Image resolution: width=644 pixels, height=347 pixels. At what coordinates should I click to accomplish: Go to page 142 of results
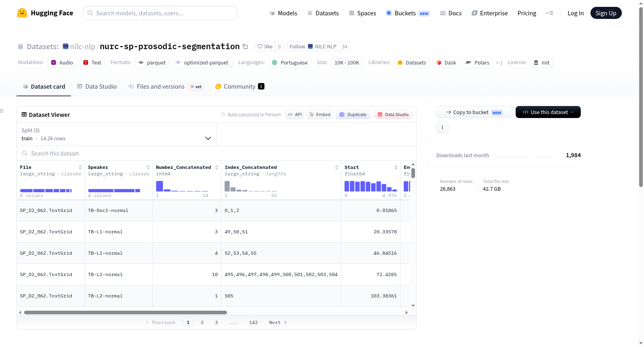point(253,322)
